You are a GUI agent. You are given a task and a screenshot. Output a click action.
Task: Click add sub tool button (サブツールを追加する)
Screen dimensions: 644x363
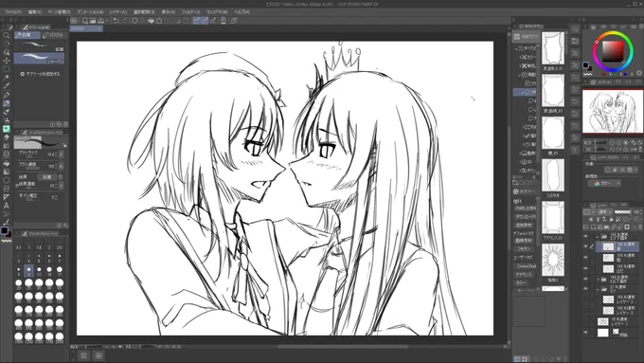point(40,74)
